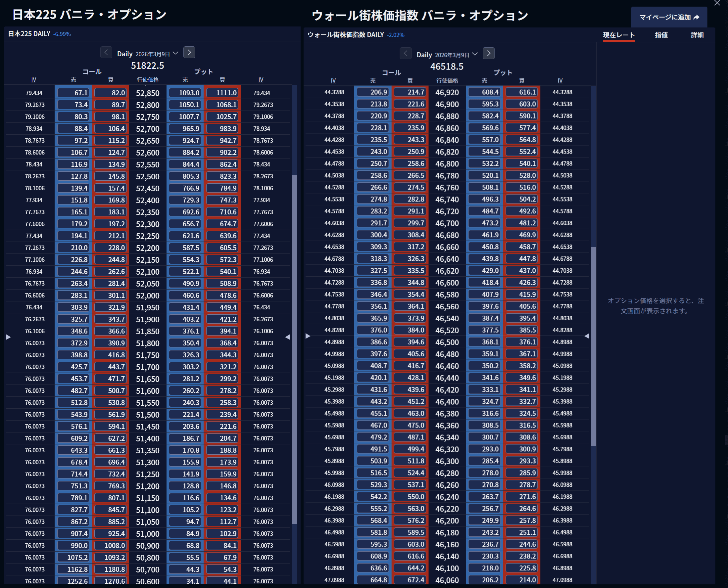Switch to the 指値 tab
Viewport: 728px width, 588px height.
[661, 35]
